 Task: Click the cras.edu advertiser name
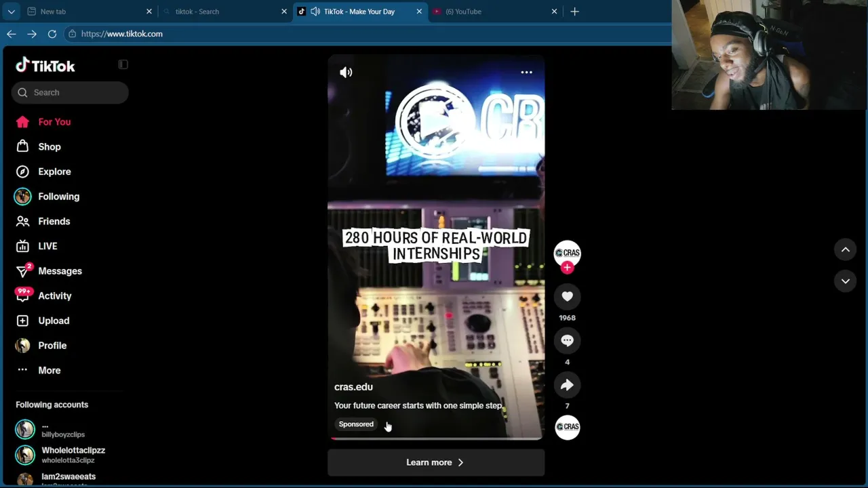click(x=353, y=387)
